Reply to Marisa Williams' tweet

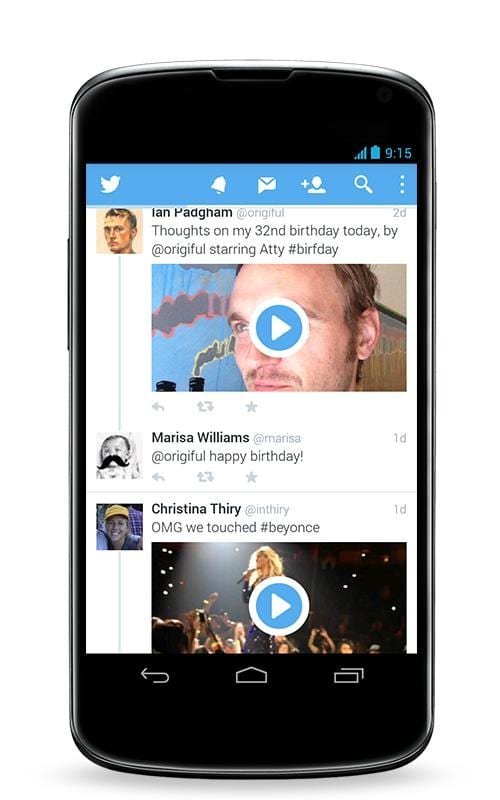pos(159,477)
